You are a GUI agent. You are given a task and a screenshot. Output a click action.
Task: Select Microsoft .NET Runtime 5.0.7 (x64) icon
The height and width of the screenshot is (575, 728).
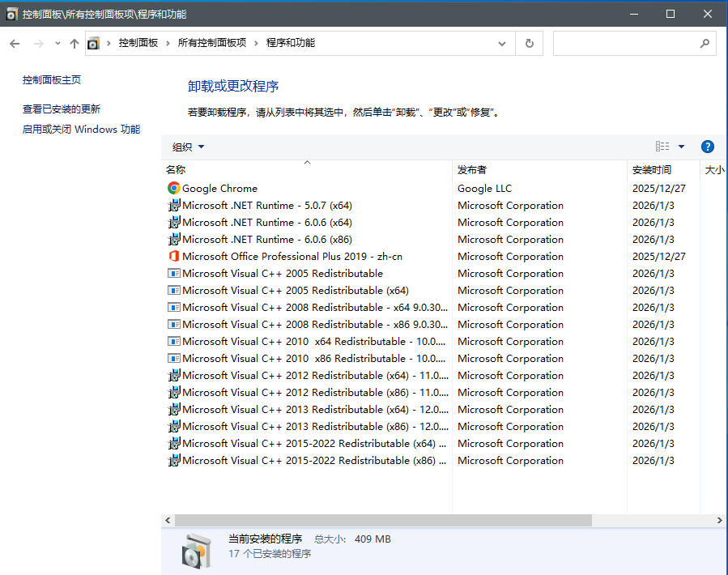[173, 205]
